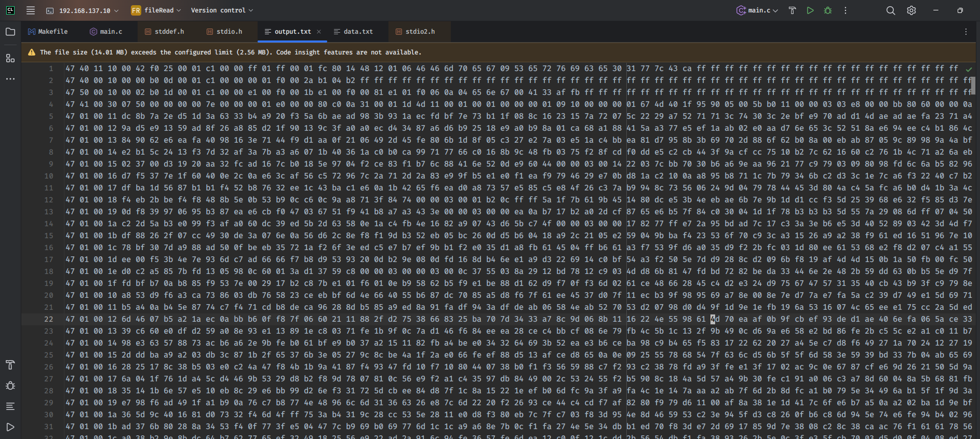Click line number 22 in gutter
980x439 pixels.
(49, 319)
